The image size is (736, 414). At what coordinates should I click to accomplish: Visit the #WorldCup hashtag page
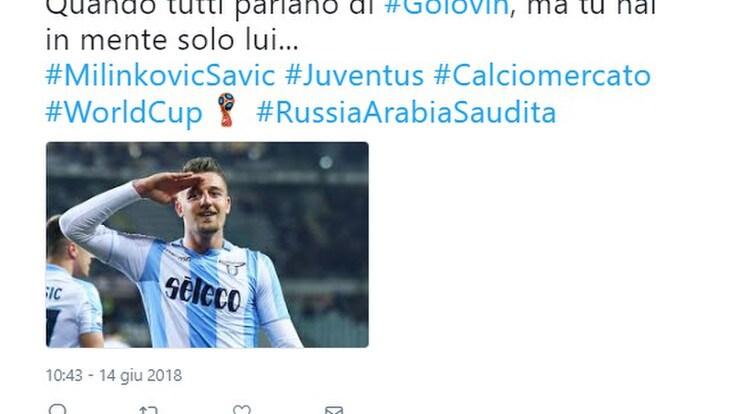click(x=124, y=113)
